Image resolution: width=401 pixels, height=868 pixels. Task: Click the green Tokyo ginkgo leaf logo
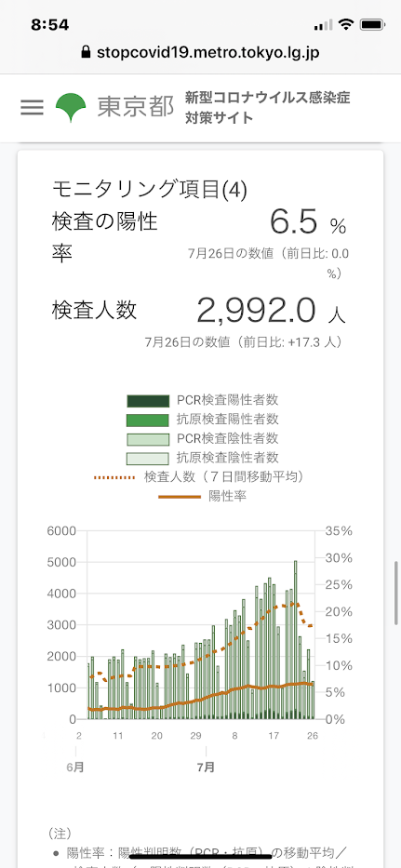[71, 107]
